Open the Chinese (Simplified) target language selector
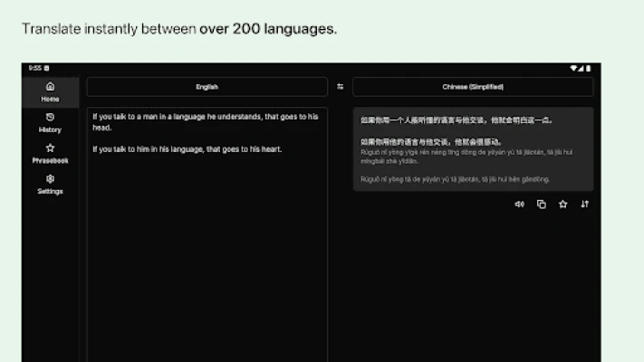 click(x=473, y=87)
